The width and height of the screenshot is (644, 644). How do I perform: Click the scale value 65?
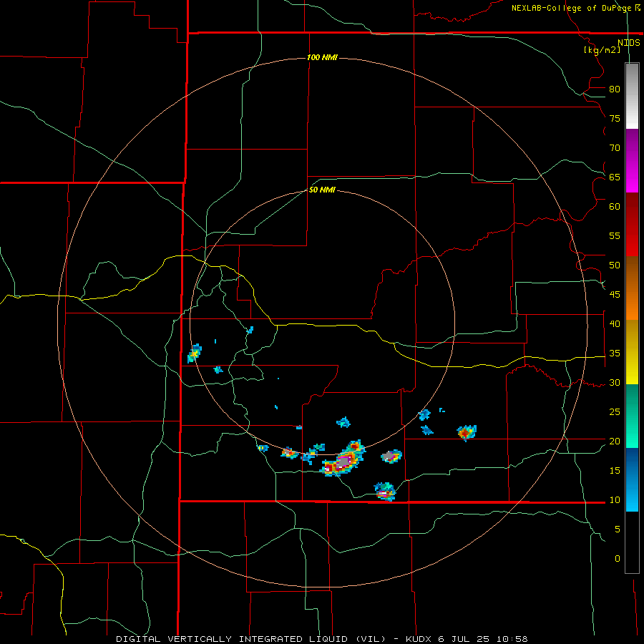pos(615,177)
